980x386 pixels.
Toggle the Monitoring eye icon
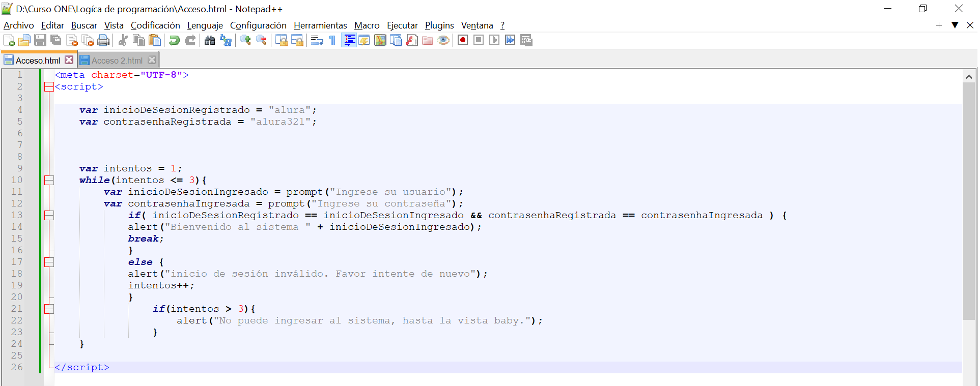tap(443, 41)
